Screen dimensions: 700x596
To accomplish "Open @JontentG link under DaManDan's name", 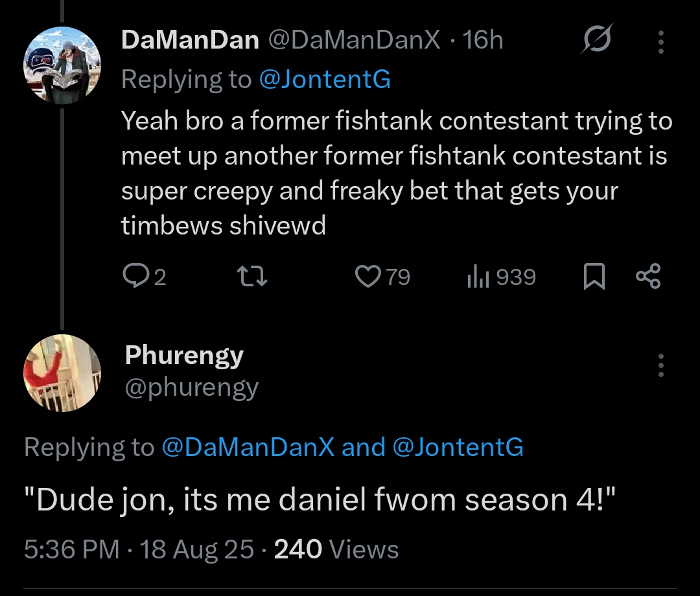I will click(x=325, y=79).
